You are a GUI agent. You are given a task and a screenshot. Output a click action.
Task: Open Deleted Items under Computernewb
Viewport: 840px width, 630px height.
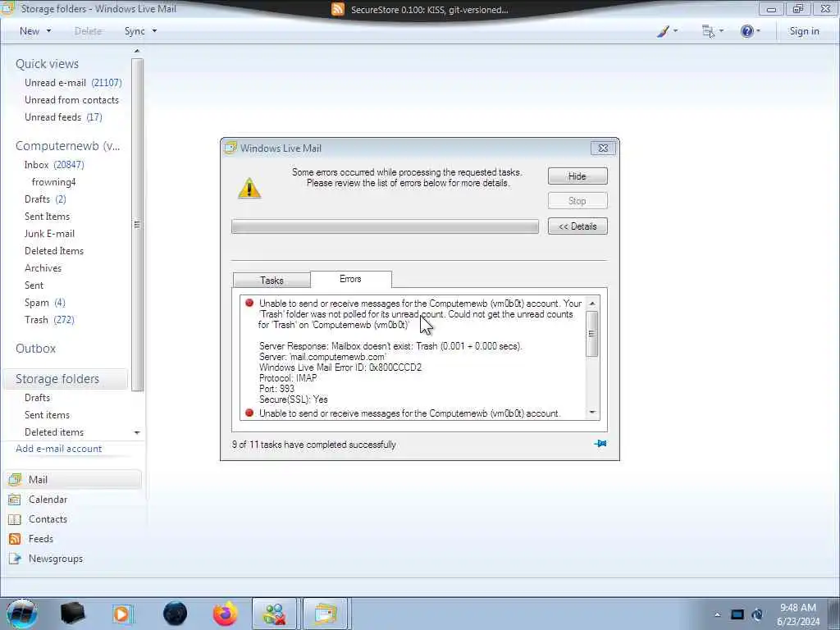[54, 251]
